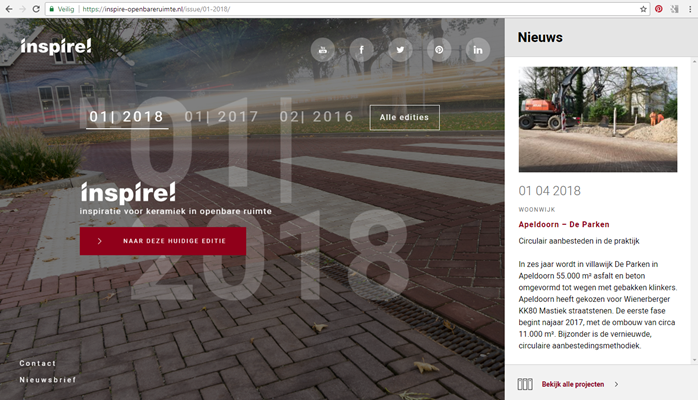698x400 pixels.
Task: Open the Apeldoorn – De Parken article
Action: pyautogui.click(x=563, y=224)
